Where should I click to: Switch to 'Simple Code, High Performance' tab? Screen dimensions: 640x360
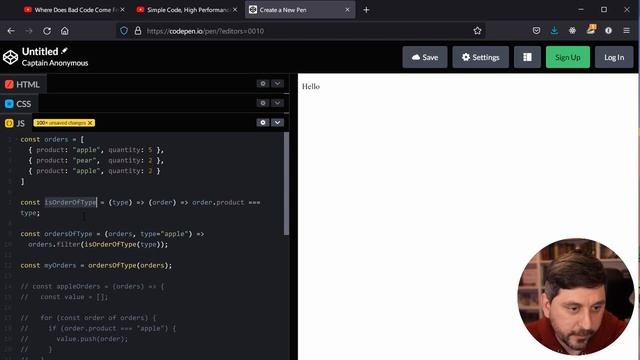(187, 10)
